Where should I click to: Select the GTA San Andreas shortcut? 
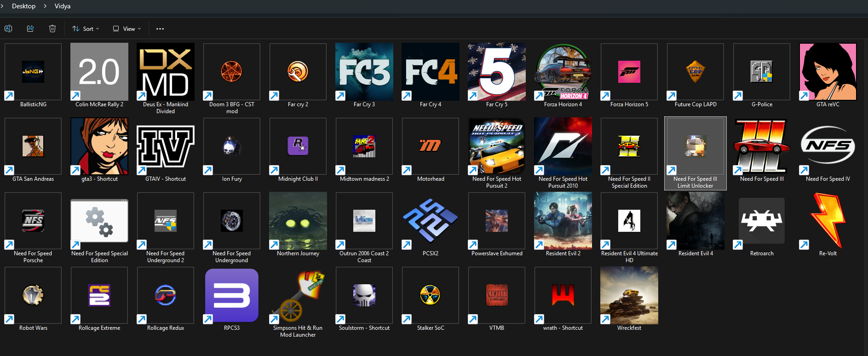click(x=33, y=146)
